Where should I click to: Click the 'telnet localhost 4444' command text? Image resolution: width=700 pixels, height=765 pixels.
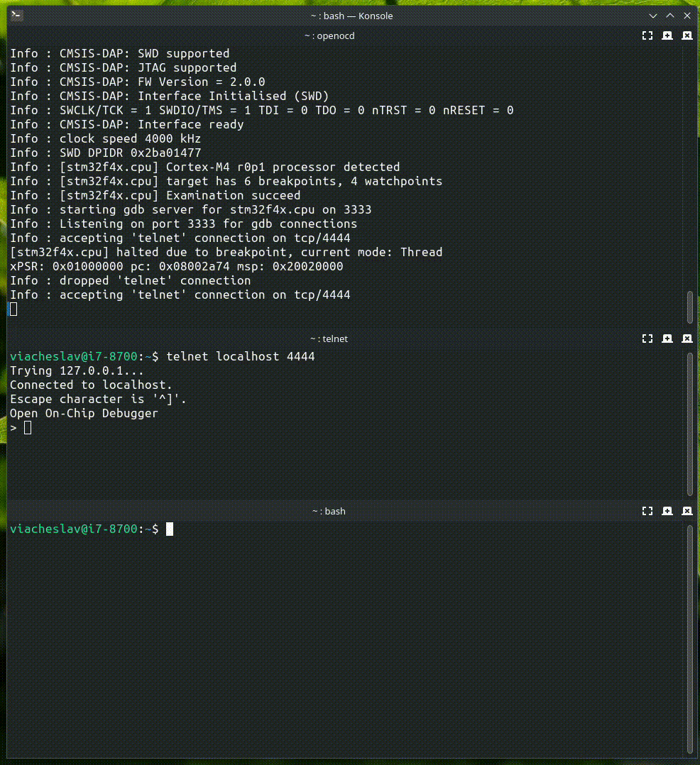tap(241, 357)
